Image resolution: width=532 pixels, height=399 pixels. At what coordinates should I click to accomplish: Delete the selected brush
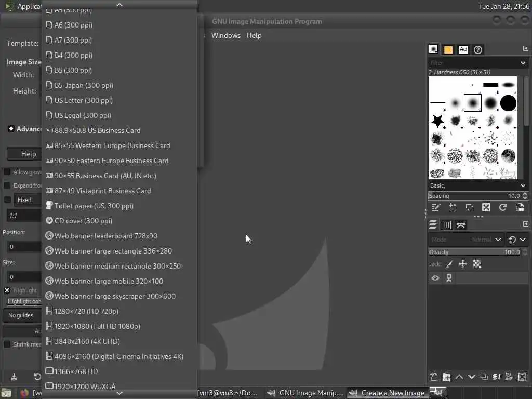click(x=486, y=207)
